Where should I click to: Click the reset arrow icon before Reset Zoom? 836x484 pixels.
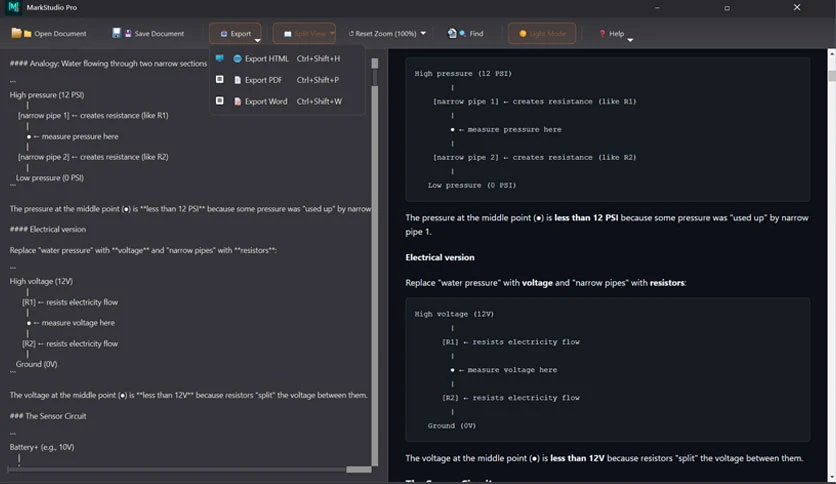(351, 34)
